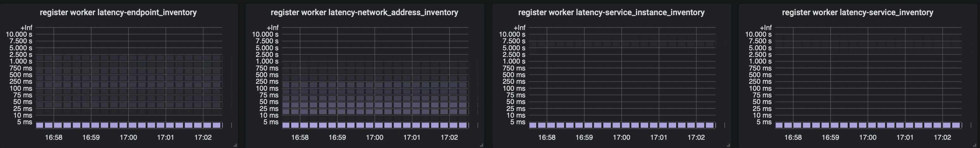Grab the service_instance_inventory panel resize handle

728,145
